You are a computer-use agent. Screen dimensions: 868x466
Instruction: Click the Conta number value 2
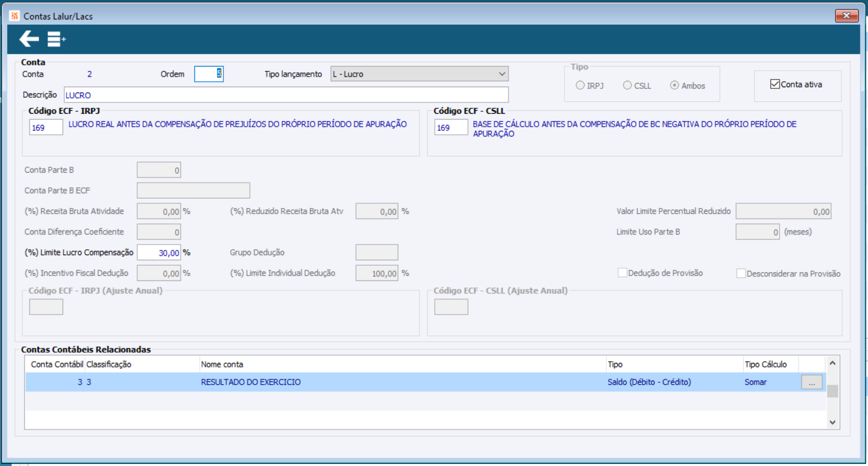pyautogui.click(x=90, y=74)
